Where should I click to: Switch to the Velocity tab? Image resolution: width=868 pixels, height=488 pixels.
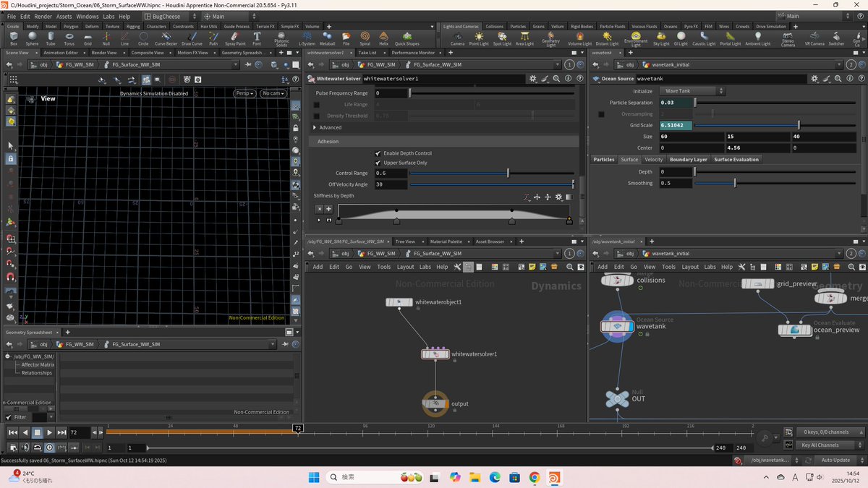pos(653,159)
